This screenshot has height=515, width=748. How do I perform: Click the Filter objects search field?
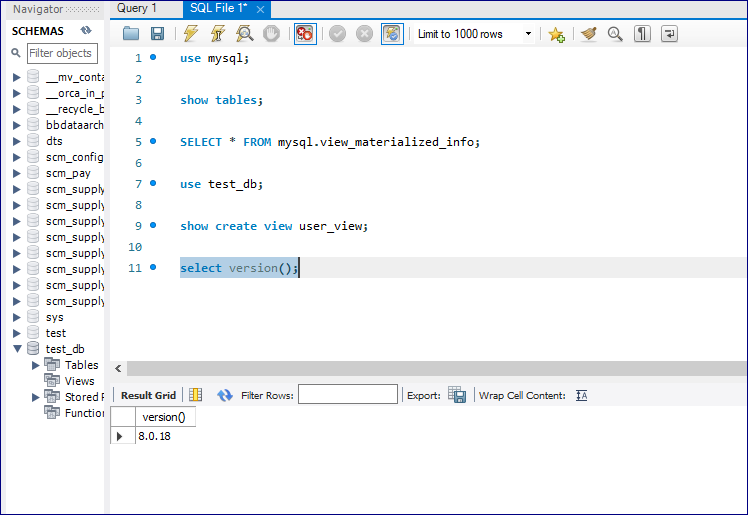62,53
